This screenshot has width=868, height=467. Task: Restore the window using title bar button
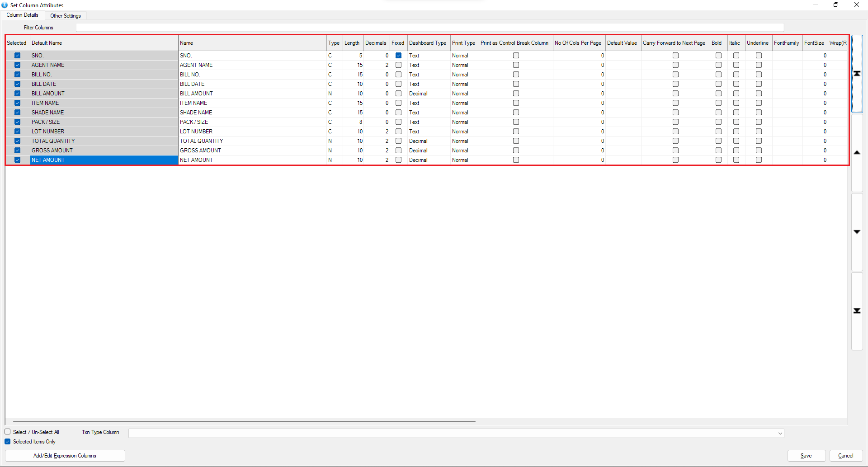pyautogui.click(x=835, y=5)
